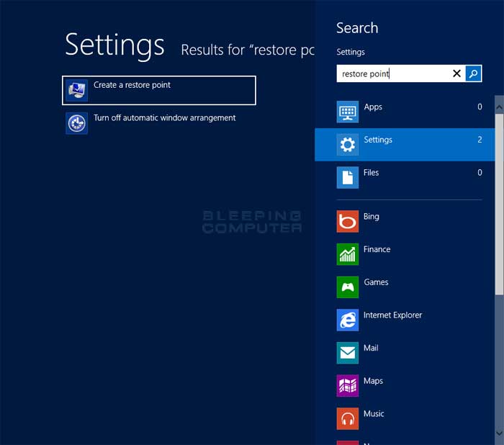
Task: Click the Internet Explorer icon
Action: (x=348, y=320)
